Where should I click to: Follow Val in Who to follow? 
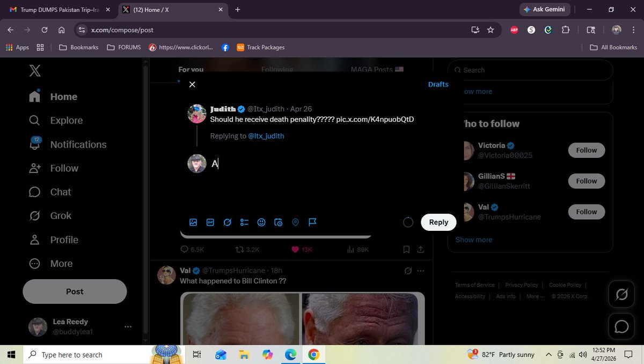tap(587, 212)
